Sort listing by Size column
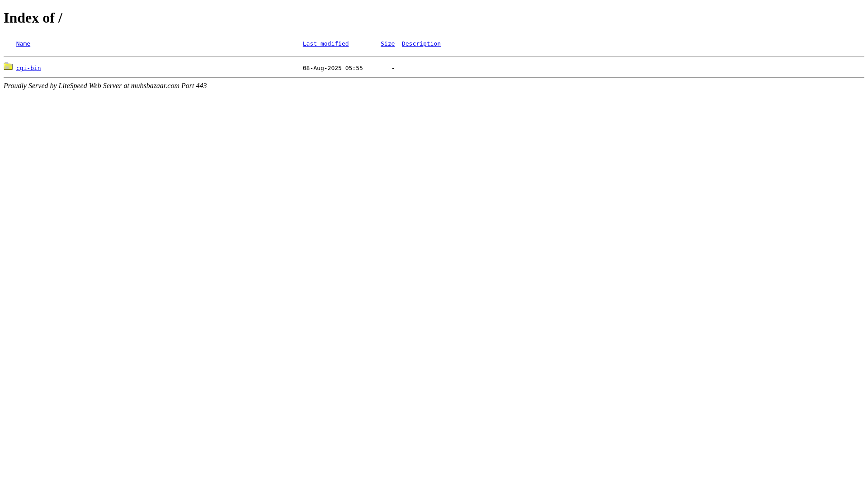 387,44
